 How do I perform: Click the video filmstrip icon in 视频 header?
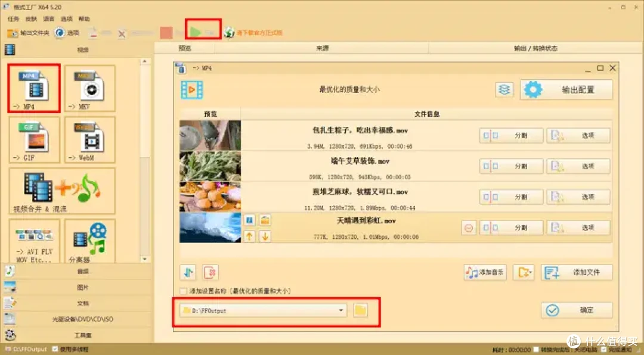click(10, 49)
